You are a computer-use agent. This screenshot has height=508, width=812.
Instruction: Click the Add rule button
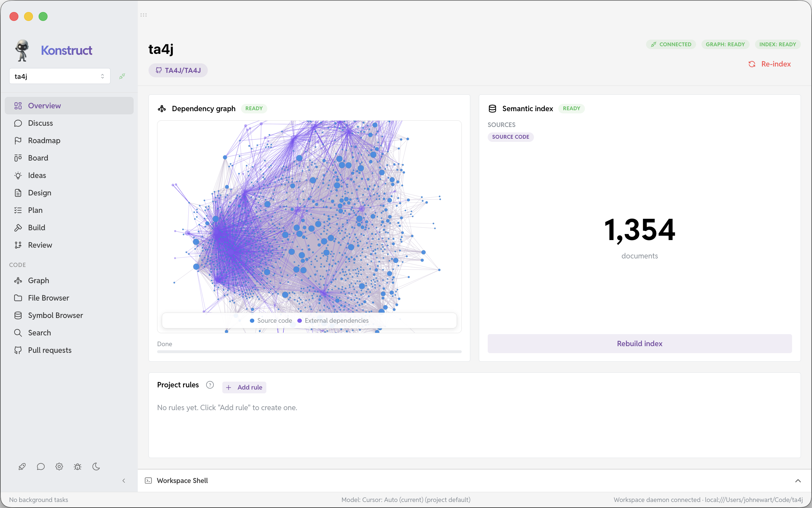[x=244, y=387]
